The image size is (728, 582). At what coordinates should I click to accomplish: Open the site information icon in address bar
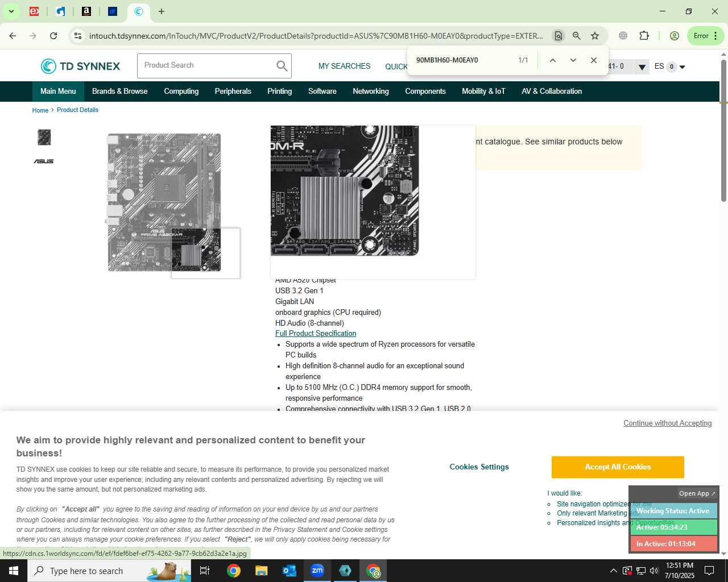(x=78, y=36)
